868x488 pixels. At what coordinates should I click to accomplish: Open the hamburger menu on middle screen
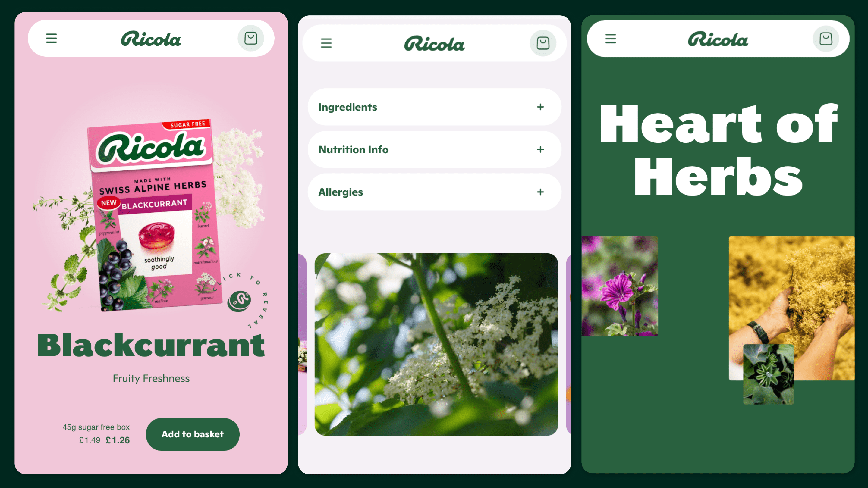327,43
